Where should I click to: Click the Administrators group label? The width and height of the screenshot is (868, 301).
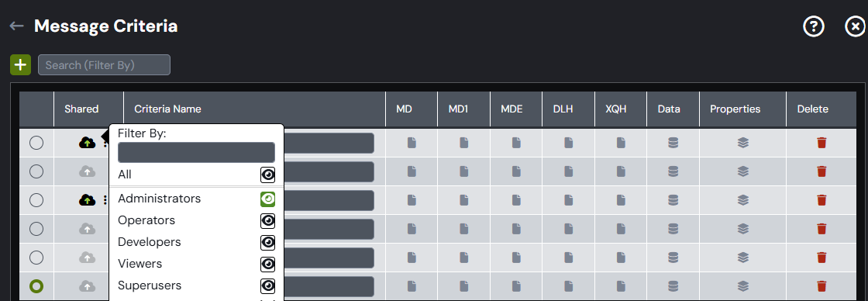pos(160,199)
